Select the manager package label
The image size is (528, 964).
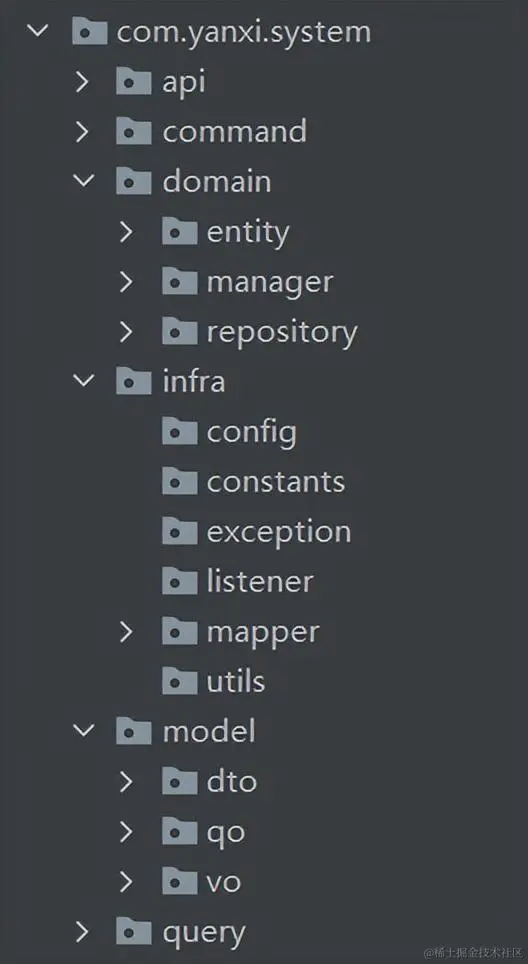270,283
